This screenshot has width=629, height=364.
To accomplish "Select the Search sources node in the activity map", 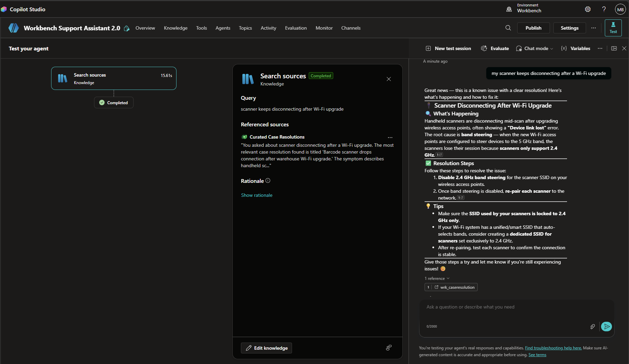I will [113, 78].
